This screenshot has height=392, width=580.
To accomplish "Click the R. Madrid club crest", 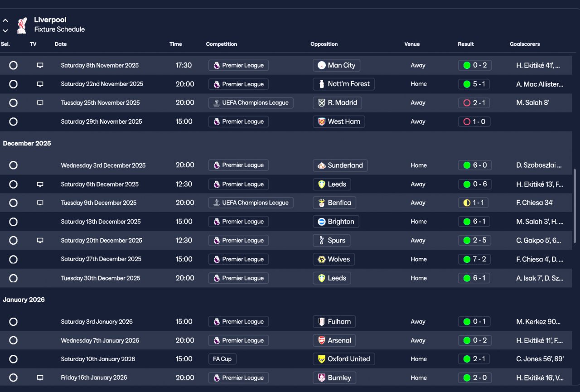I will pyautogui.click(x=322, y=103).
